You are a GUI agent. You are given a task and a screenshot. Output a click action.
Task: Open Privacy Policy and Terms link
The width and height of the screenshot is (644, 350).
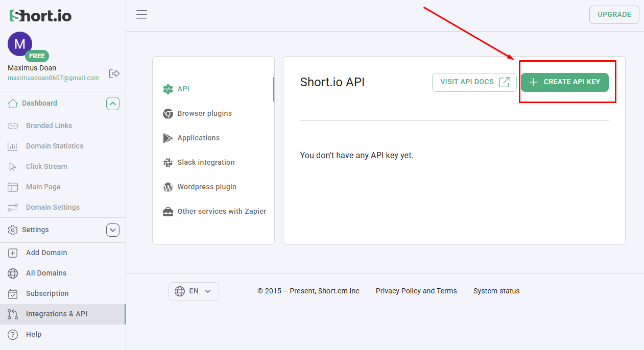pos(416,291)
